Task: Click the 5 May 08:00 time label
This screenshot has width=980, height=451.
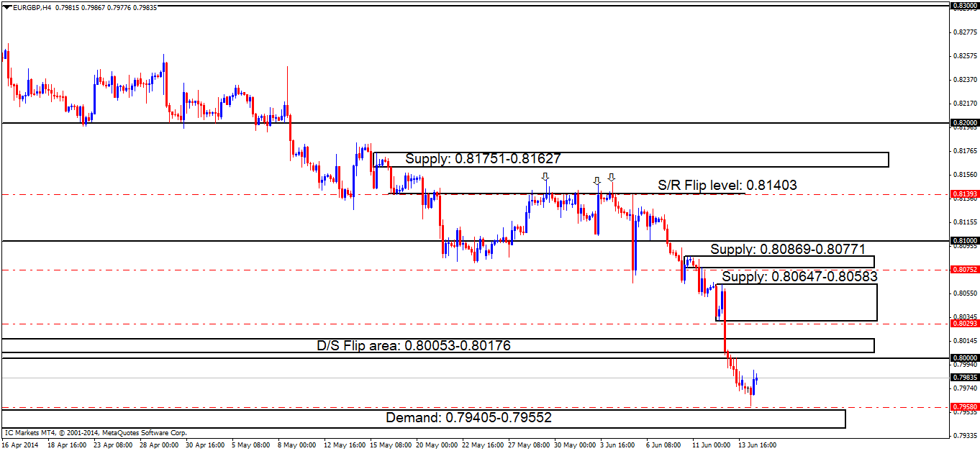Action: click(x=251, y=445)
